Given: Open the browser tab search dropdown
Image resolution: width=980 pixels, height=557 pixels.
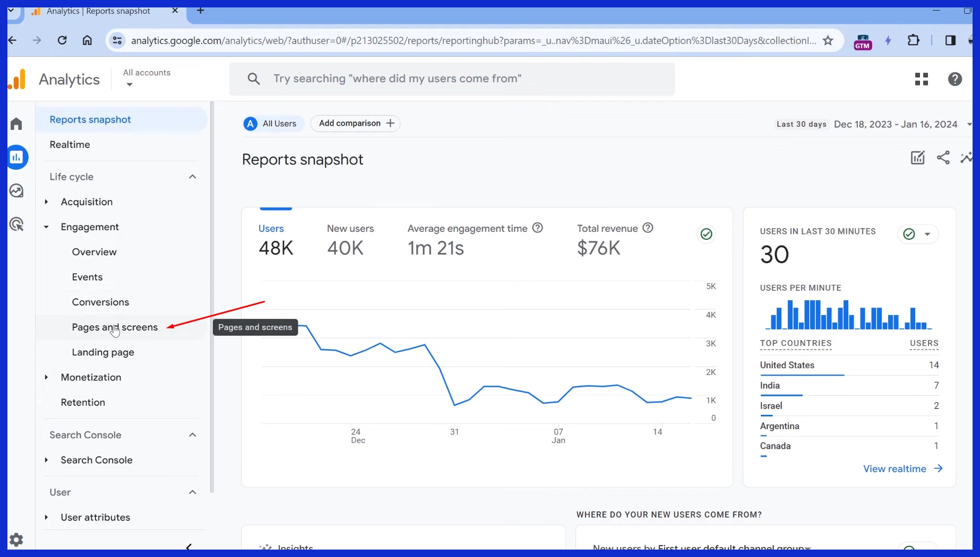Looking at the screenshot, I should (11, 11).
